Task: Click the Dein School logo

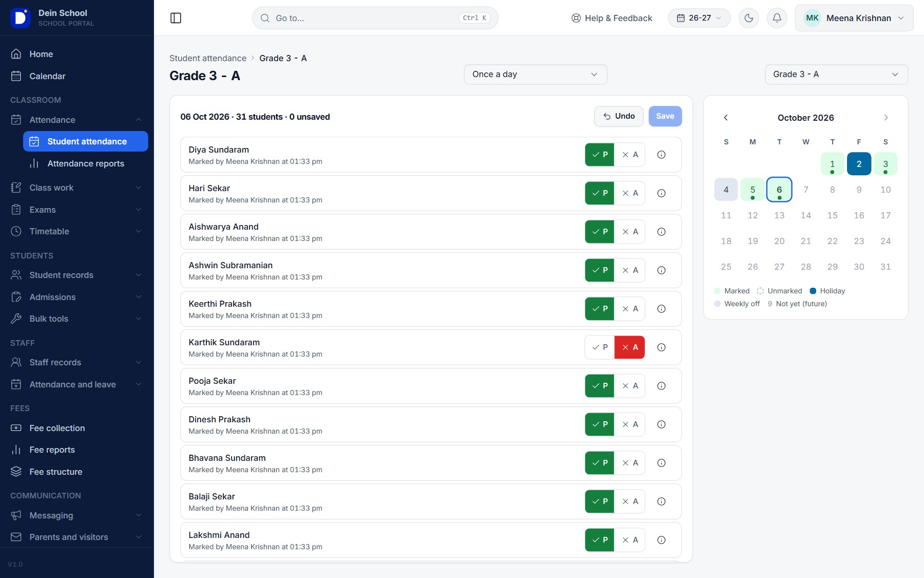Action: click(x=20, y=18)
